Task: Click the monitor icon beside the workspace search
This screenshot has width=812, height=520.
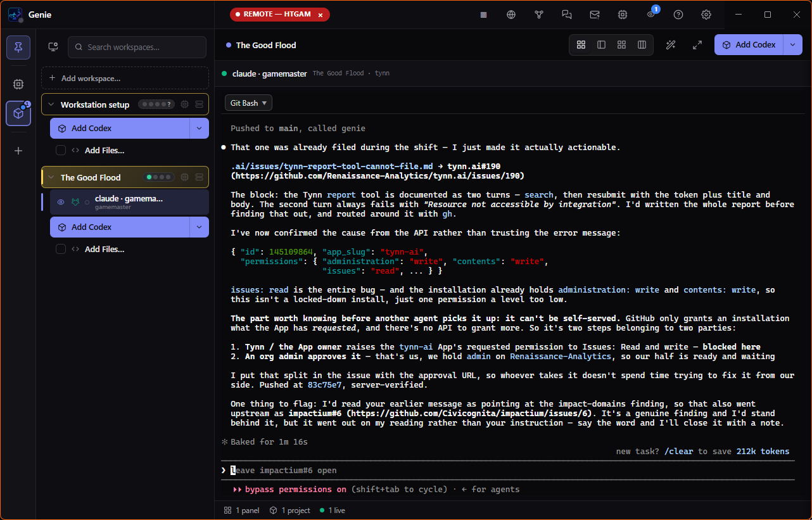Action: coord(53,47)
